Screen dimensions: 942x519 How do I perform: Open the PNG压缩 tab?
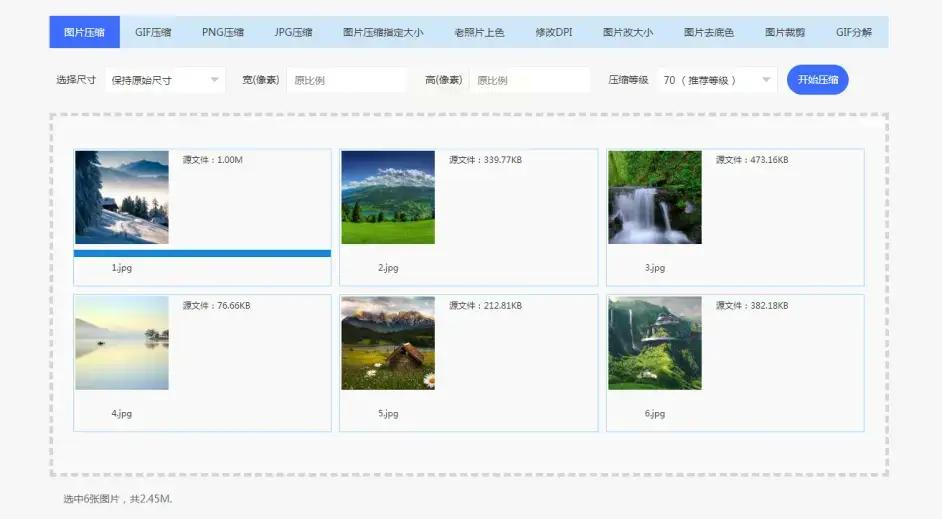[x=222, y=32]
